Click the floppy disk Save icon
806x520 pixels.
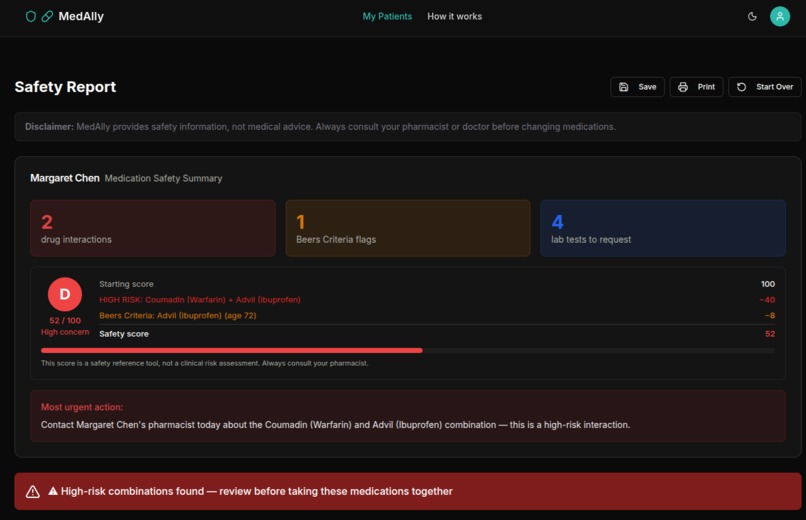click(x=624, y=87)
